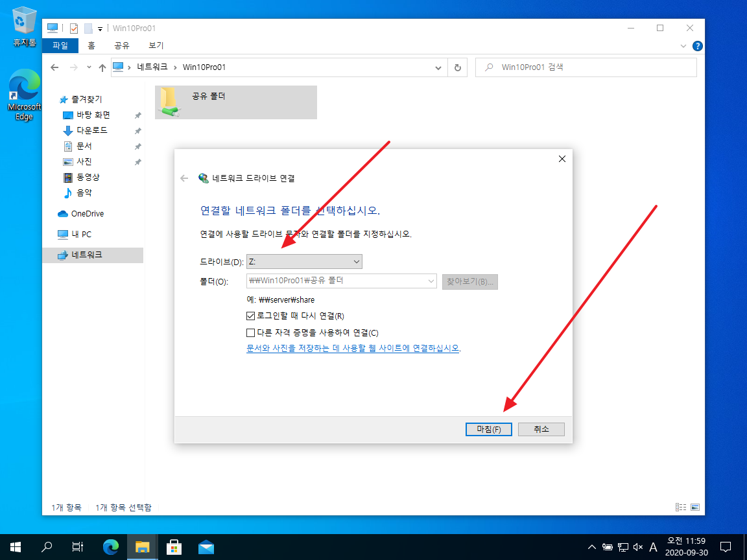The width and height of the screenshot is (747, 560).
Task: Open the clock and date flyout
Action: pyautogui.click(x=686, y=547)
